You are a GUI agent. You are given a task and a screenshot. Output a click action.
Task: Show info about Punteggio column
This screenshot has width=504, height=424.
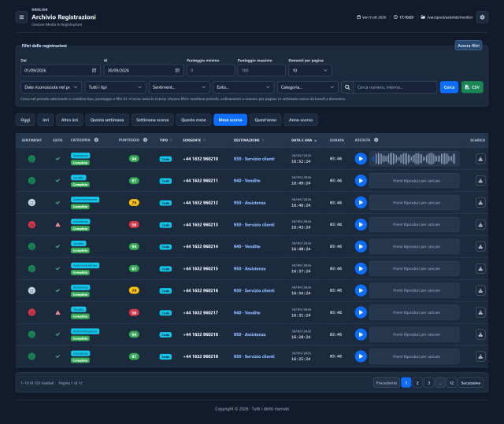point(145,140)
